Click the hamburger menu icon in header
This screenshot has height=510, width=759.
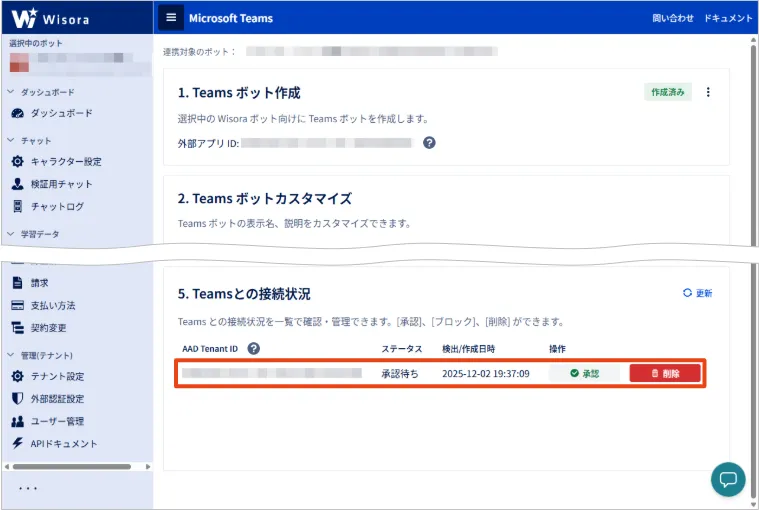pos(171,18)
